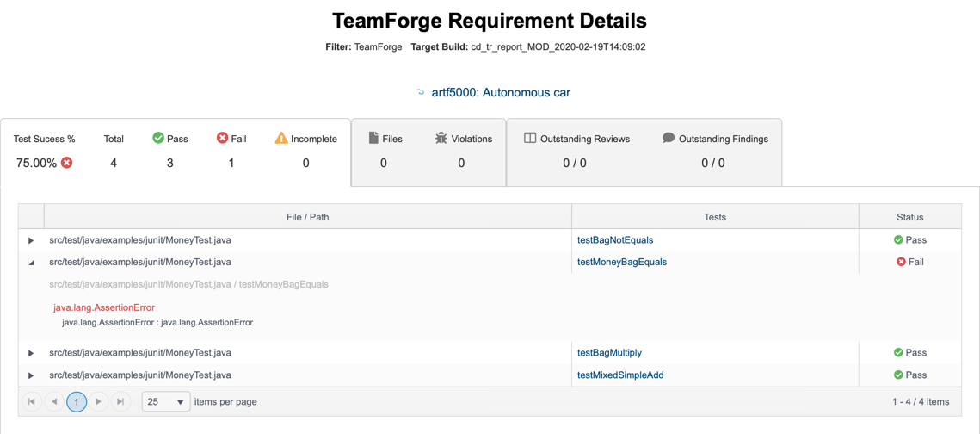Click the file path in the testBagMultiply row
Screen dimensions: 980x434
click(x=140, y=353)
